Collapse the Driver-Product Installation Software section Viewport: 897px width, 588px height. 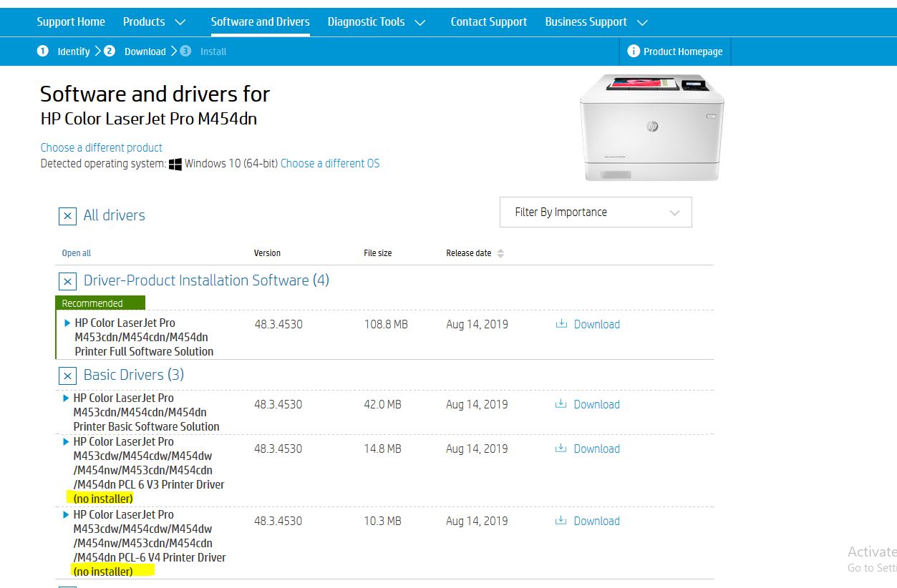pos(67,280)
